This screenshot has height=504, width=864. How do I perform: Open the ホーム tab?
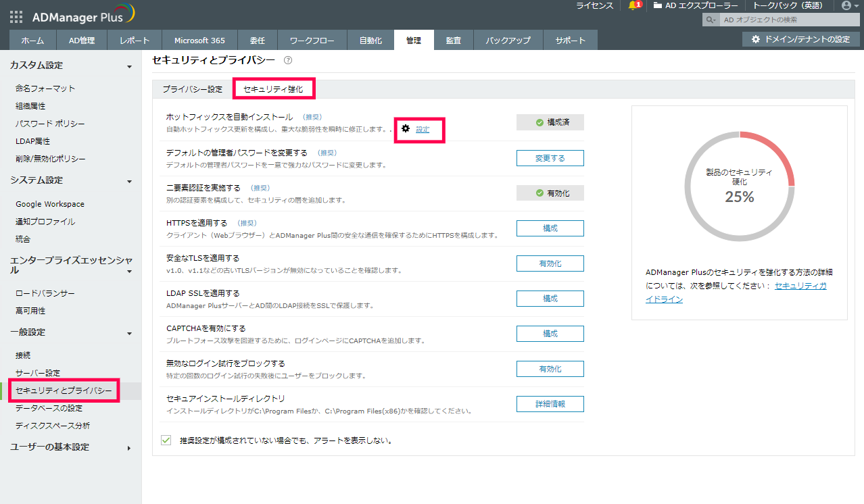click(x=32, y=41)
